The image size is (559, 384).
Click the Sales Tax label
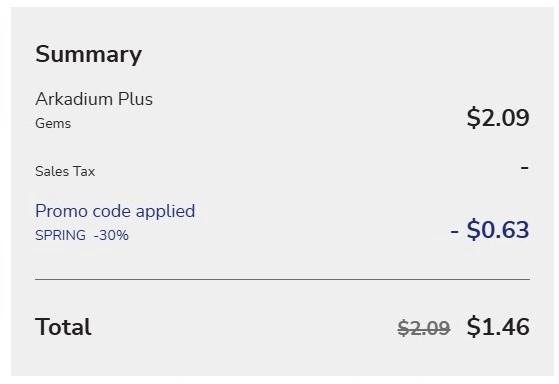pos(65,171)
